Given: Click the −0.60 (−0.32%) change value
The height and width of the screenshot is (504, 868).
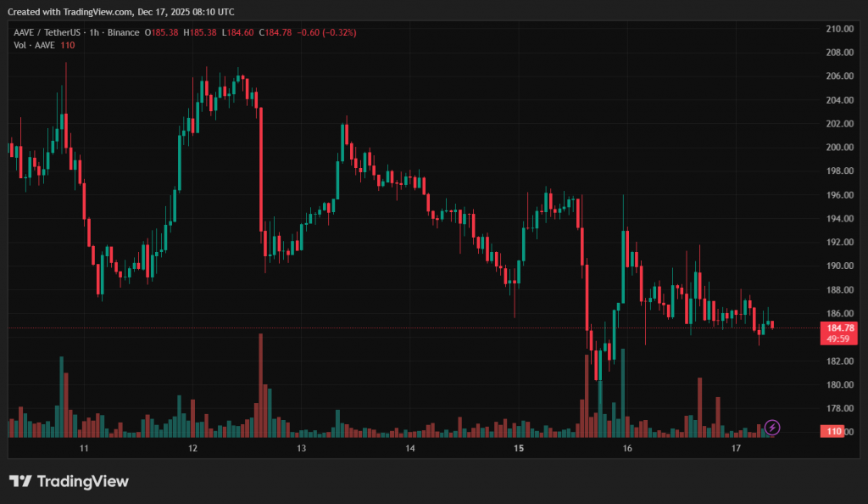Looking at the screenshot, I should 326,32.
